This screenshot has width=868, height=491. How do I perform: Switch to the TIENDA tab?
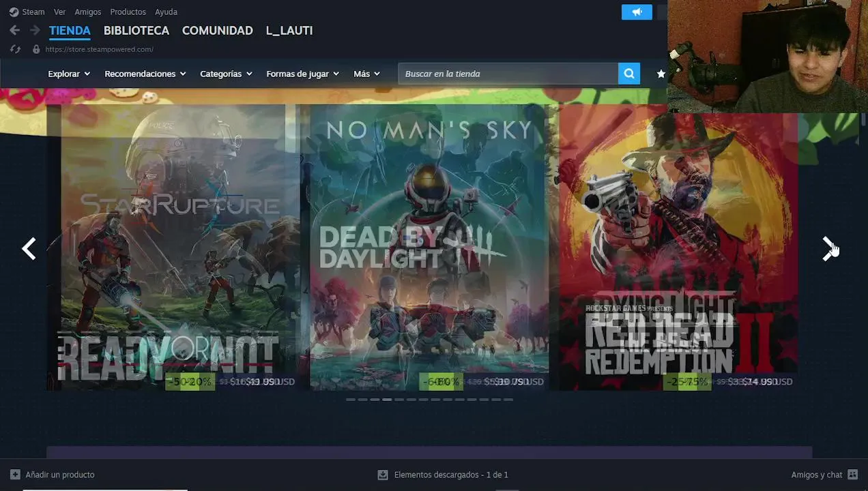pos(70,31)
